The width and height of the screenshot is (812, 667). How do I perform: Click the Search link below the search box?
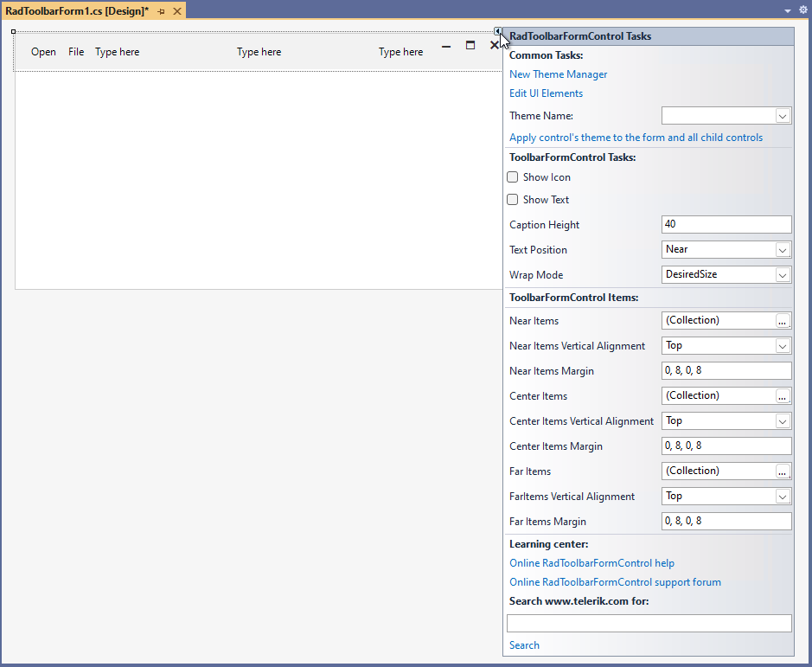click(523, 645)
